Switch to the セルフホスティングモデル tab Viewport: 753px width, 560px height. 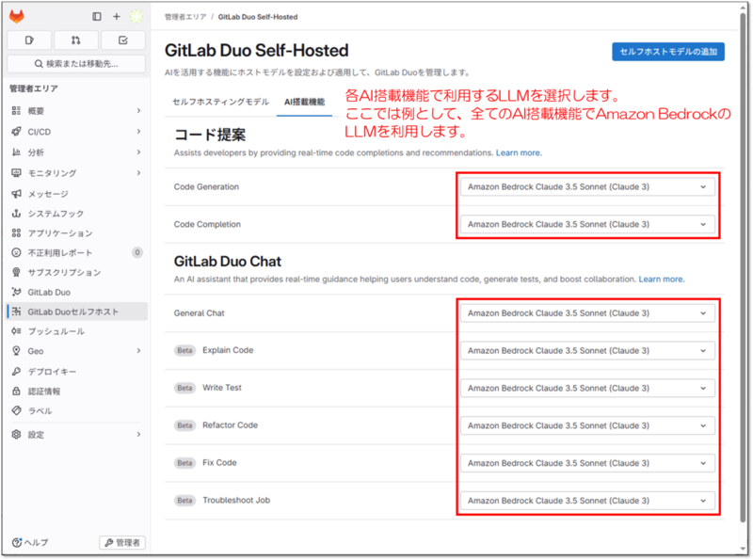[x=220, y=102]
